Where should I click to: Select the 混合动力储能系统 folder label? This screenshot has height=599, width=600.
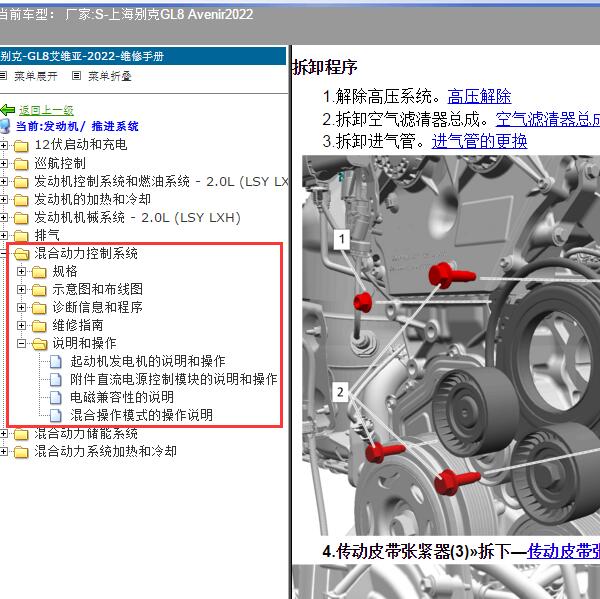(x=86, y=434)
